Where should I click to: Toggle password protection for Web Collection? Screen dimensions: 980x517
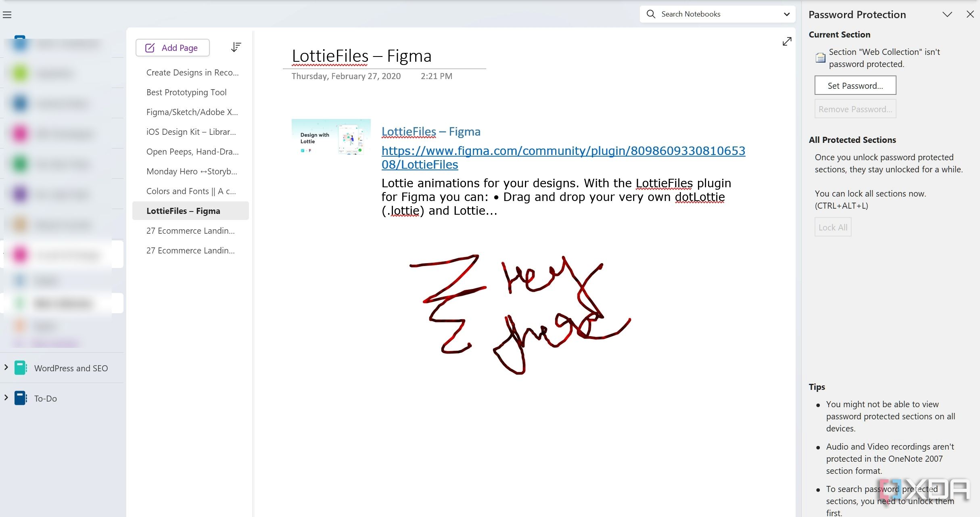[x=855, y=85]
